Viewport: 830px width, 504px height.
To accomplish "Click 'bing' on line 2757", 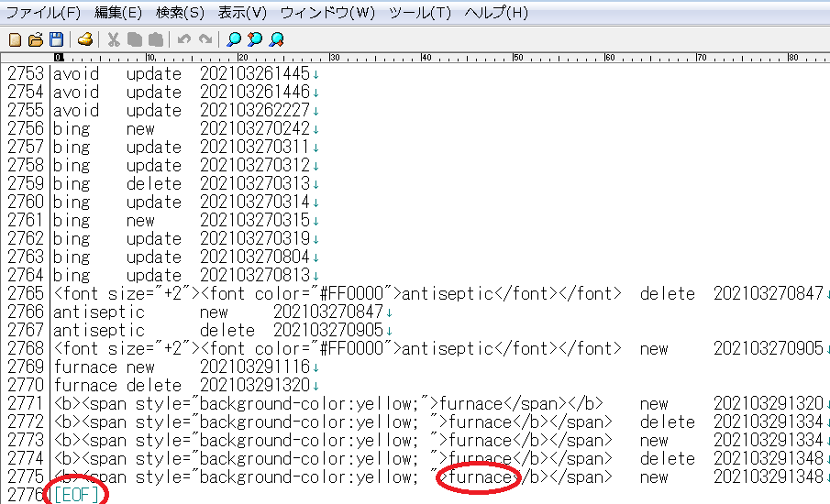I will tap(72, 147).
